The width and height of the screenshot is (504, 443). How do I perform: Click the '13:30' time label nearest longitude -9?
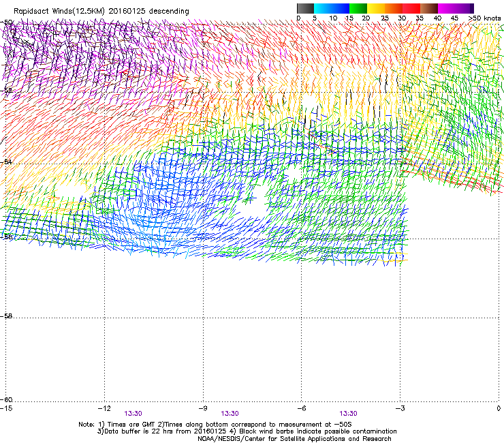pyautogui.click(x=230, y=414)
